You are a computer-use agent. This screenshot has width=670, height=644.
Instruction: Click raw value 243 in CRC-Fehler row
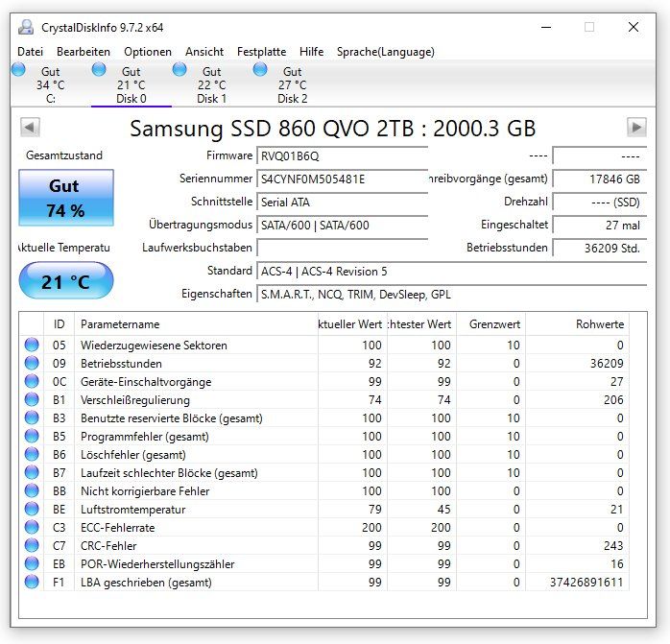pyautogui.click(x=613, y=546)
